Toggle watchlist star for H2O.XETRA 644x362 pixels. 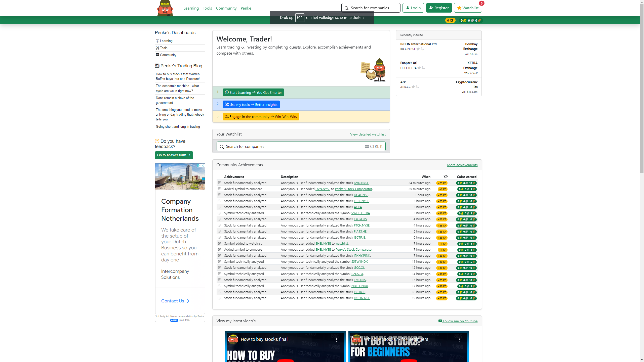(x=419, y=68)
